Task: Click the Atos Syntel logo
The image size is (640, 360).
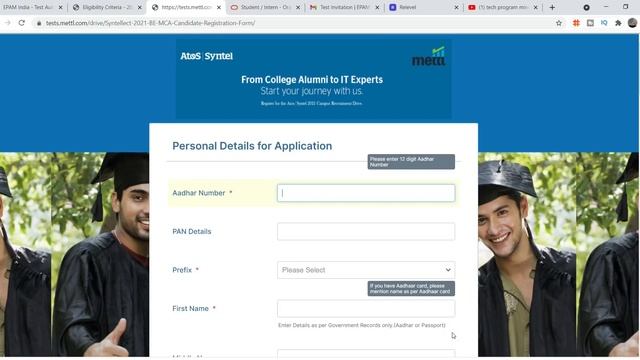Action: click(207, 56)
